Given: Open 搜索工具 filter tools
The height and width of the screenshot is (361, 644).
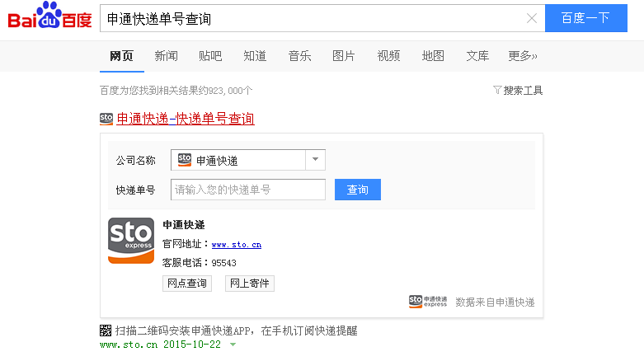Looking at the screenshot, I should pos(523,91).
